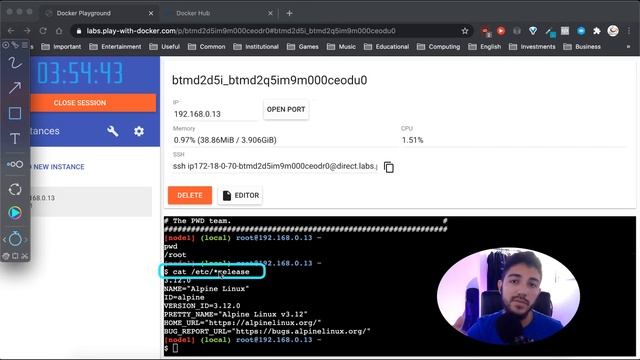Click the SSH command text field
Image resolution: width=640 pixels, height=360 pixels.
click(275, 167)
